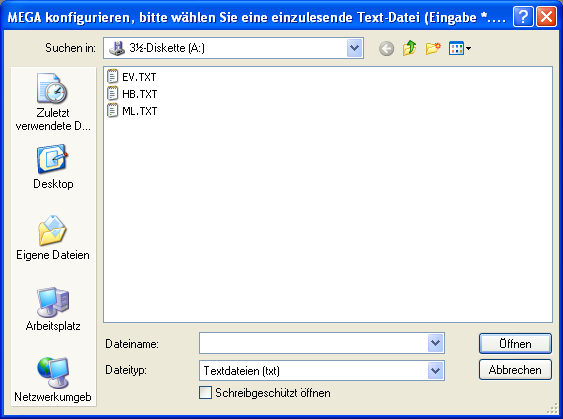Open the Dateityp dropdown list
This screenshot has width=563, height=419.
(436, 370)
